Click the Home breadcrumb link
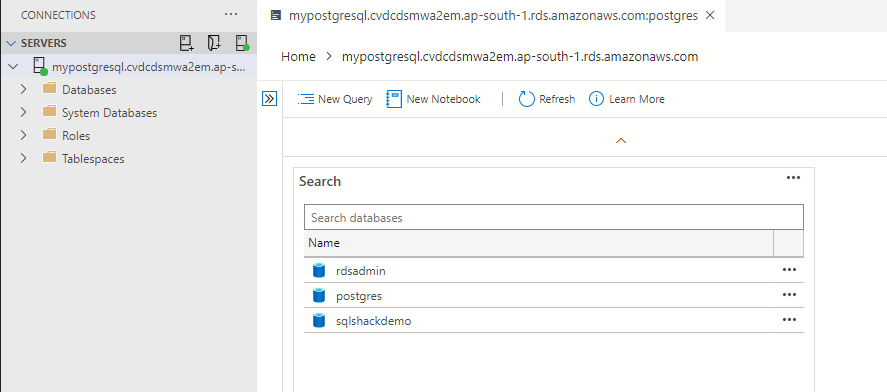 298,57
